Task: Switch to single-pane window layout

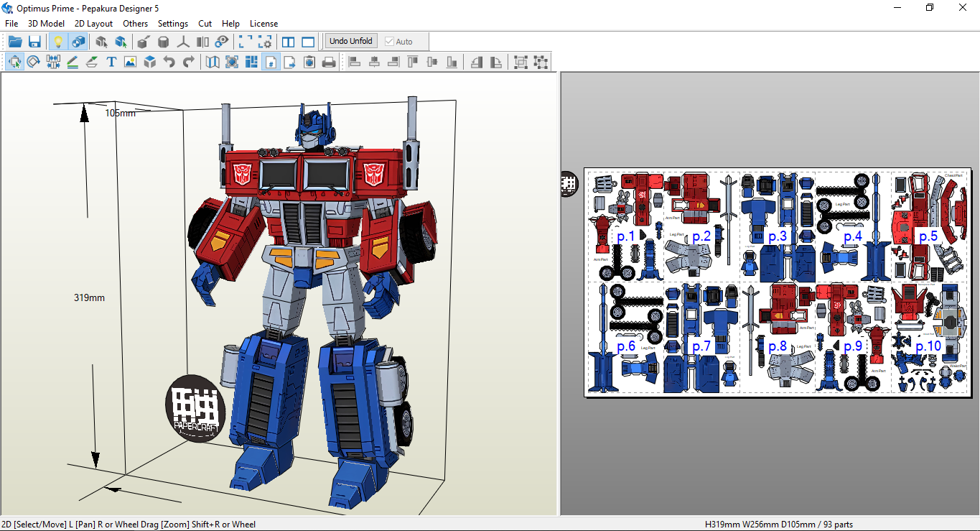Action: (x=308, y=42)
